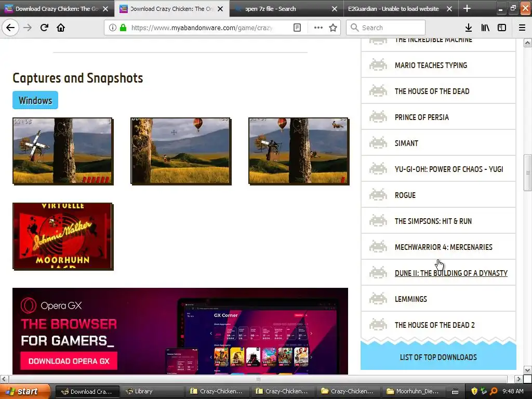Switch to Moorhuhn_Die folder in taskbar
The width and height of the screenshot is (532, 399).
click(x=415, y=391)
